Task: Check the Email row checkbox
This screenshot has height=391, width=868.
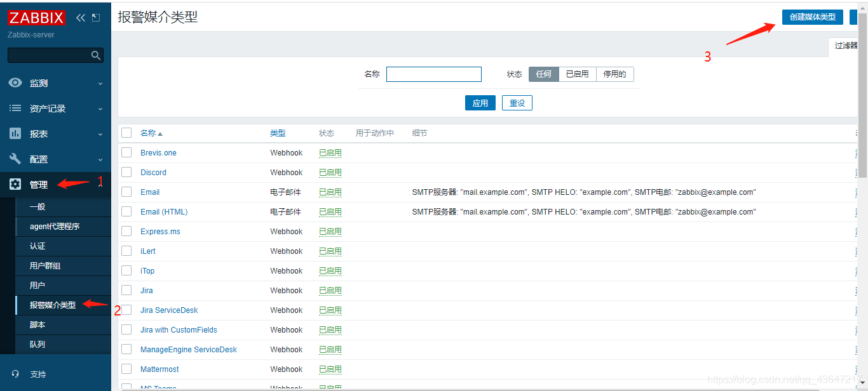Action: (126, 192)
